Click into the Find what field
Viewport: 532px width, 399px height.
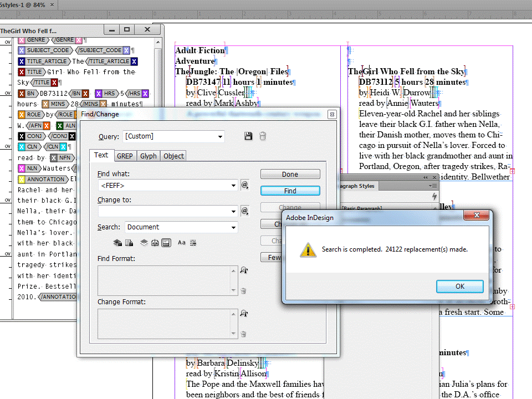coord(164,185)
